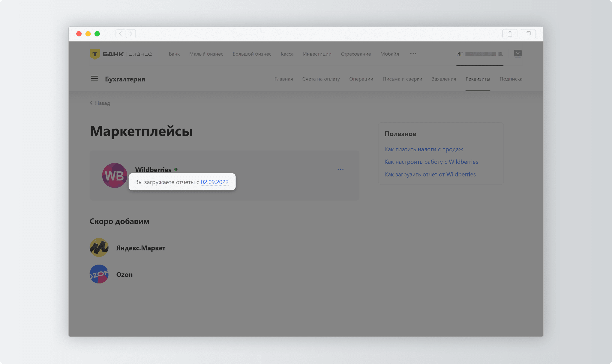
Task: Click the Скоро добавим heading
Action: [x=119, y=221]
